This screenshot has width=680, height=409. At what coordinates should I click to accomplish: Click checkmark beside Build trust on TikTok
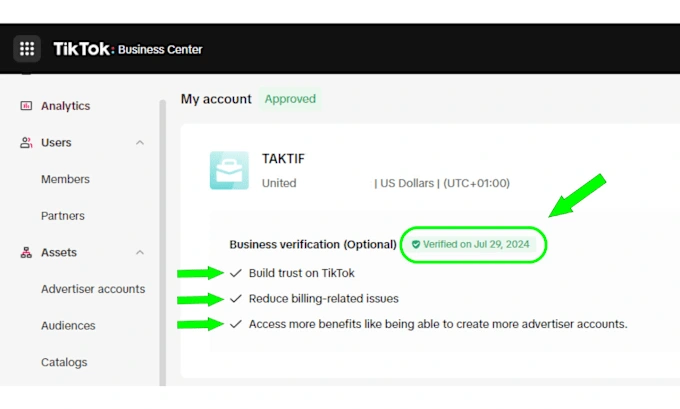[x=236, y=273]
